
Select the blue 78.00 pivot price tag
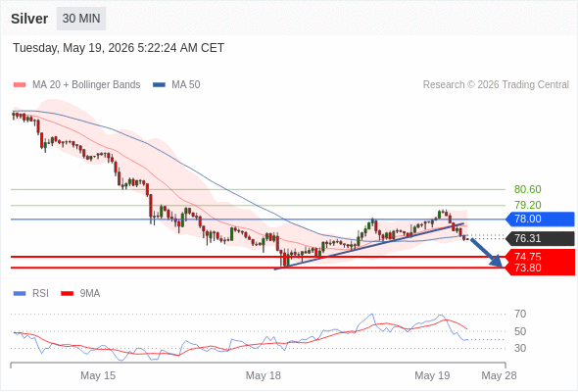pyautogui.click(x=541, y=220)
